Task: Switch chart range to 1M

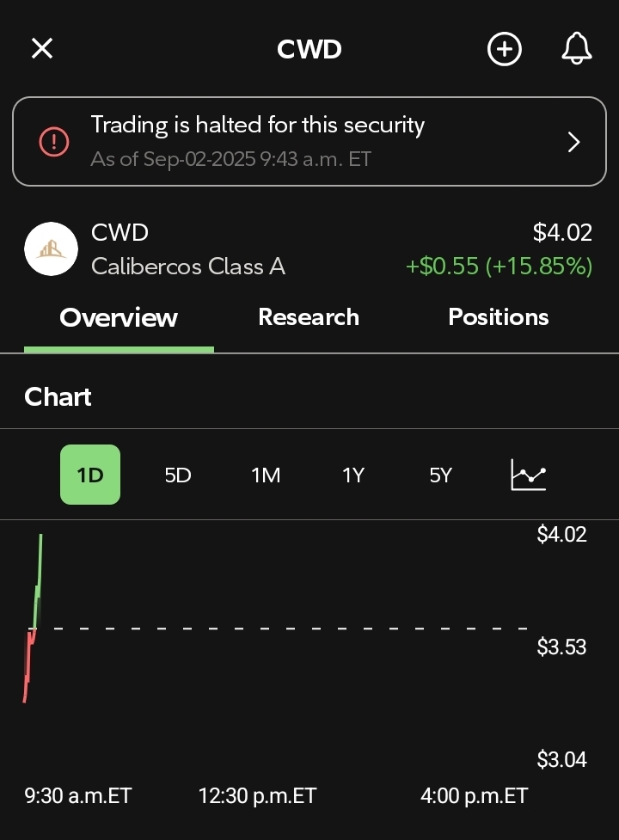Action: (x=266, y=475)
